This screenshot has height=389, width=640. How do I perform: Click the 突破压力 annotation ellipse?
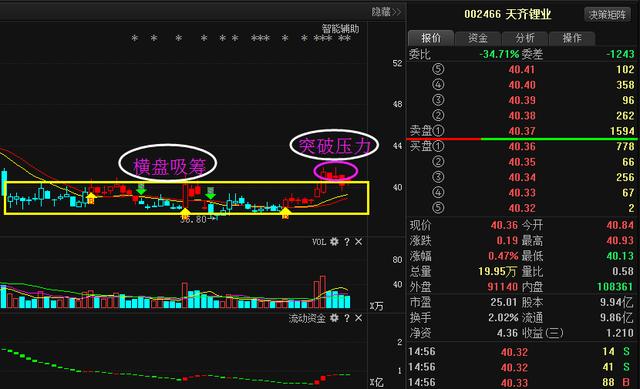[x=334, y=145]
